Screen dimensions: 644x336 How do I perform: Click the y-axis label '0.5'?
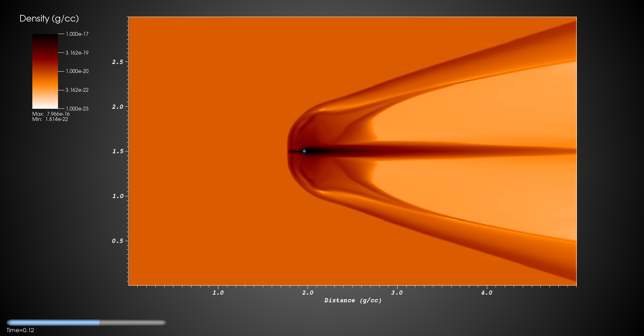[x=117, y=241]
